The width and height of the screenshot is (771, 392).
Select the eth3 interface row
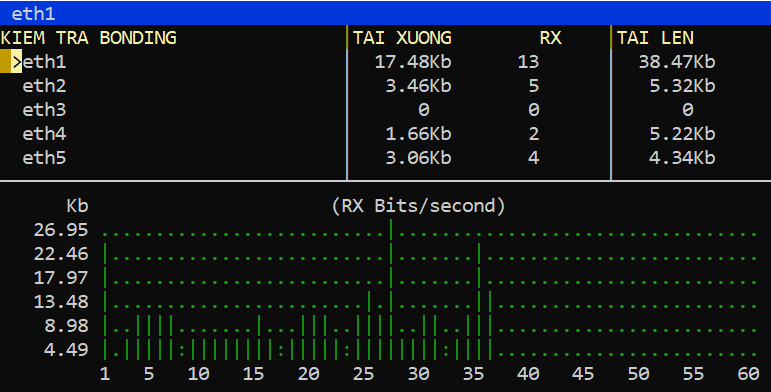point(386,110)
